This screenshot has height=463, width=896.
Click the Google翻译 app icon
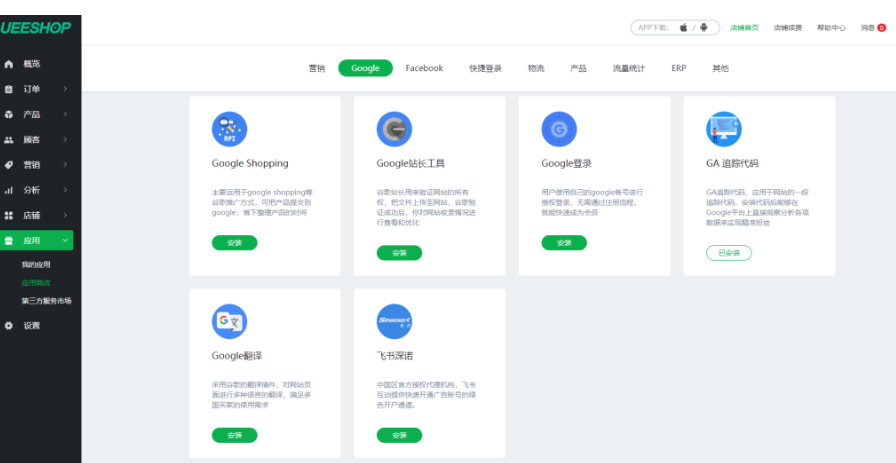coord(229,321)
